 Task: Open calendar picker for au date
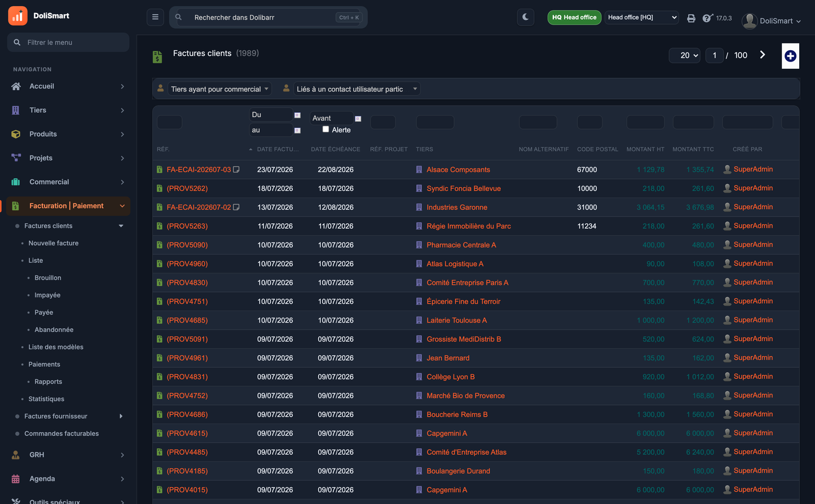(x=297, y=130)
